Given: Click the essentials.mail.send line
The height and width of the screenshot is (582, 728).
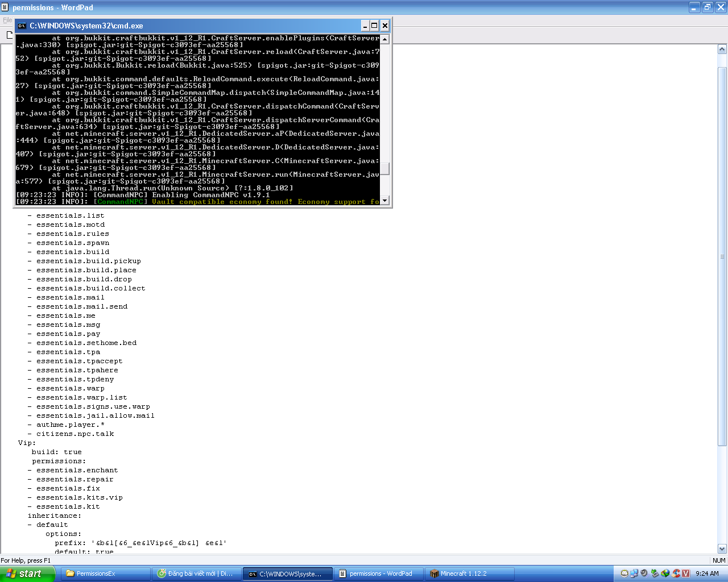Looking at the screenshot, I should coord(77,306).
